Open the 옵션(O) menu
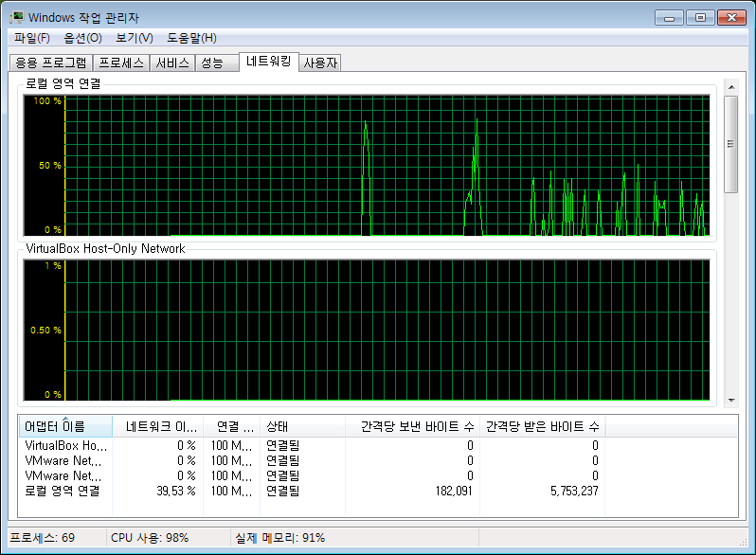The width and height of the screenshot is (756, 555). click(x=83, y=38)
